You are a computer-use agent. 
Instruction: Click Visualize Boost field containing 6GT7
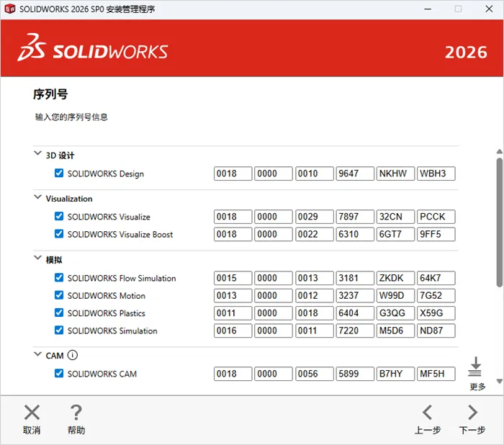pos(395,235)
